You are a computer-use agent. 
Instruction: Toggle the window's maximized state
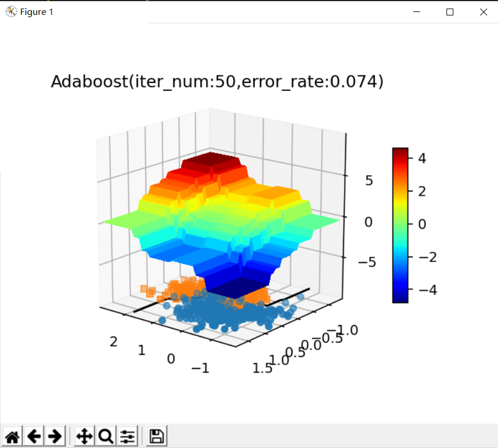point(450,11)
